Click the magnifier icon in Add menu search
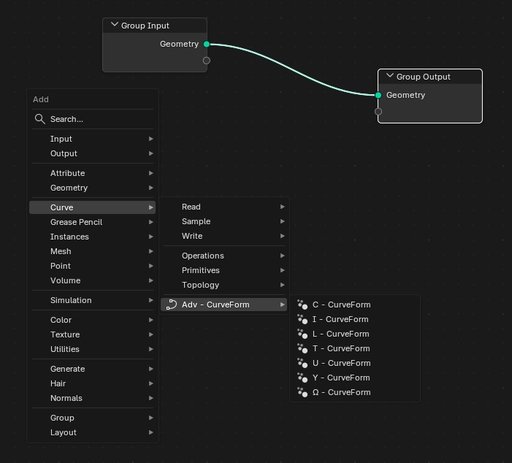 40,119
